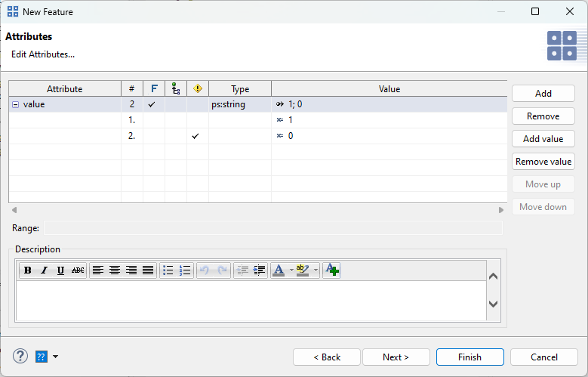
Task: Collapse the value attribute row
Action: 15,105
